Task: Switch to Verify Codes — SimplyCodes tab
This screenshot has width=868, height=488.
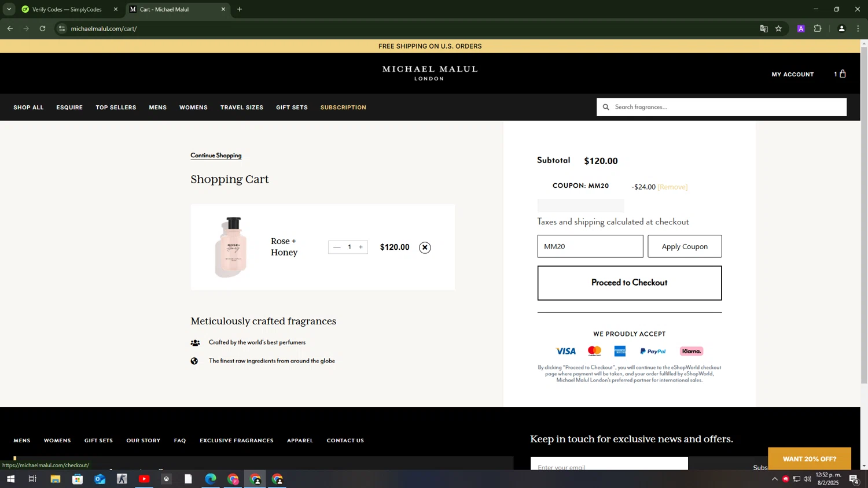Action: tap(67, 9)
